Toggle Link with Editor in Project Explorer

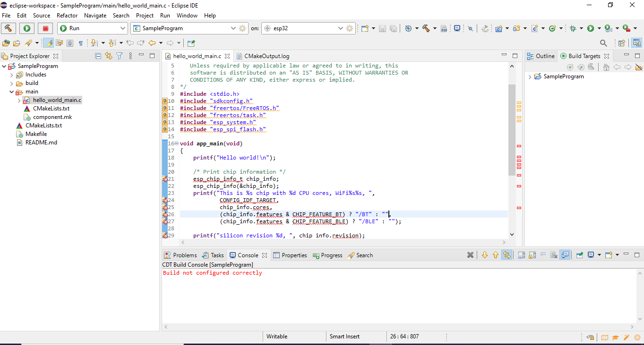tap(109, 56)
